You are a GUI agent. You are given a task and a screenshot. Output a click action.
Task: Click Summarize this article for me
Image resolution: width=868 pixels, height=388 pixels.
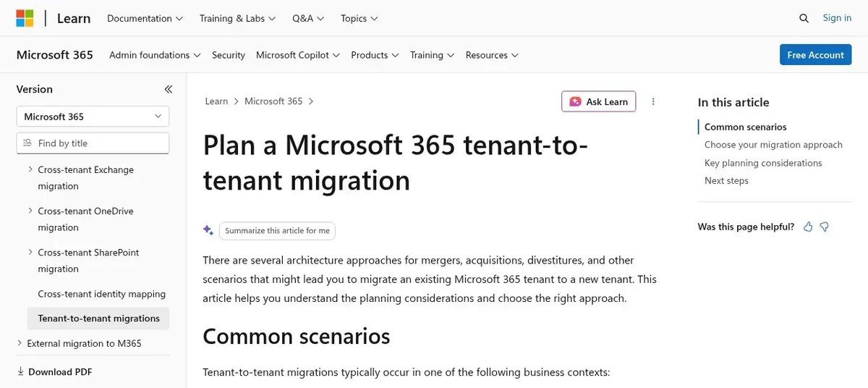pos(277,231)
